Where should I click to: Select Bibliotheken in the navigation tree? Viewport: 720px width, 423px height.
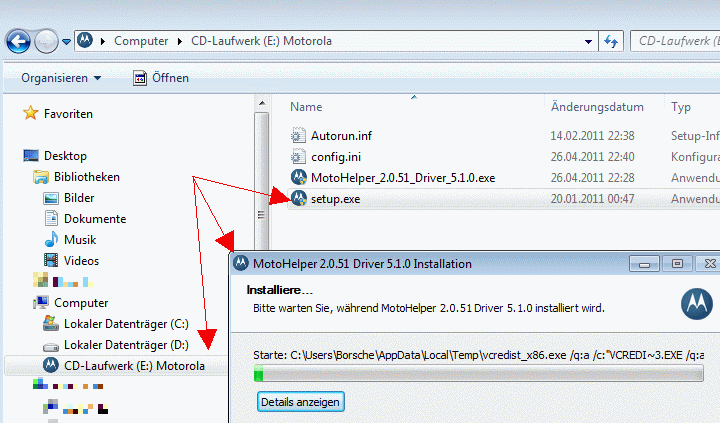(x=87, y=177)
